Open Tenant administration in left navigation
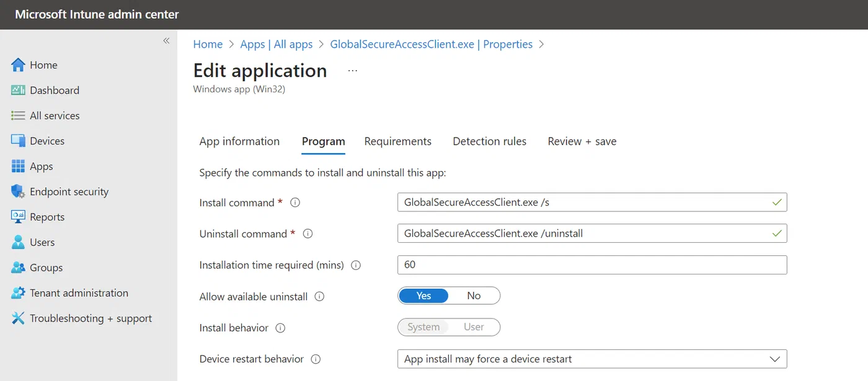This screenshot has width=868, height=381. (79, 293)
